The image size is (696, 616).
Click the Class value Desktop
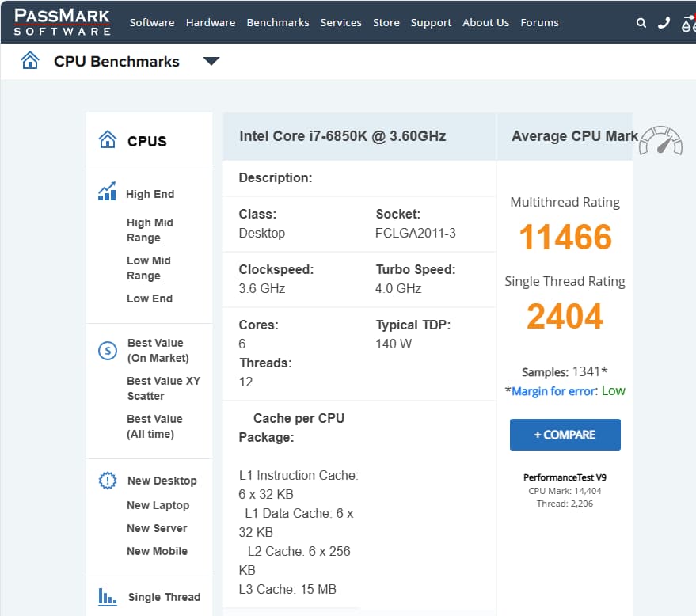[262, 233]
